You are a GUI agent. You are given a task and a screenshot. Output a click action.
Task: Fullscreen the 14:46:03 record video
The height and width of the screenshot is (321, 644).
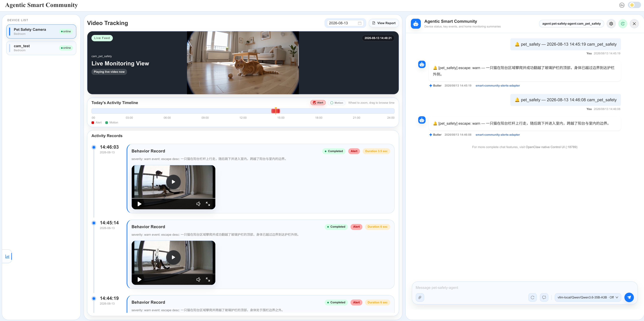click(208, 204)
